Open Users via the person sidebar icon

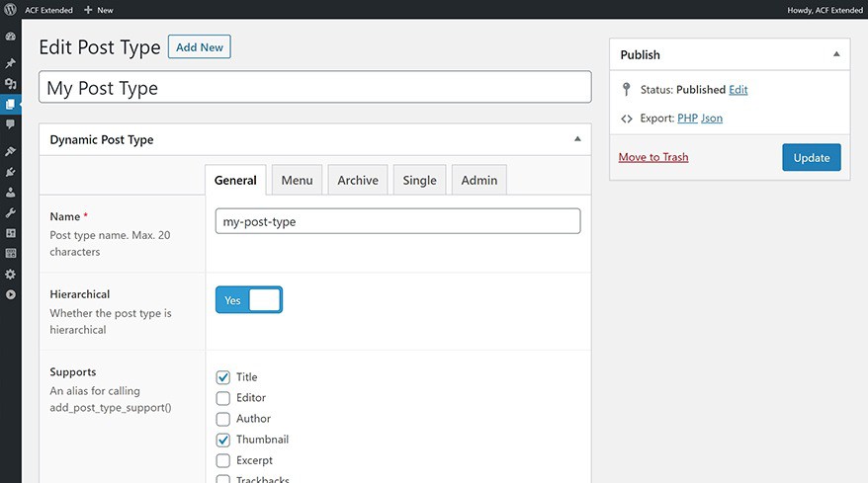[11, 192]
